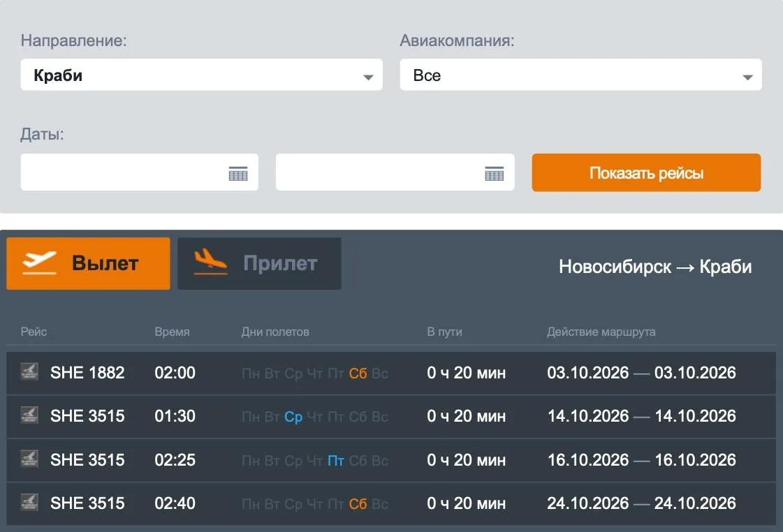The height and width of the screenshot is (532, 783).
Task: Click the 02:00 departure time
Action: [x=175, y=373]
